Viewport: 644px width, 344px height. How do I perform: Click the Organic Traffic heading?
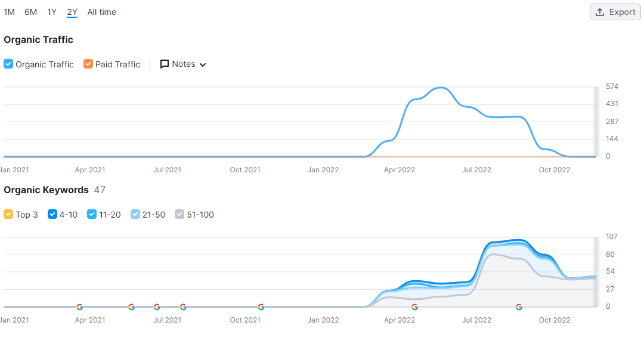(39, 40)
